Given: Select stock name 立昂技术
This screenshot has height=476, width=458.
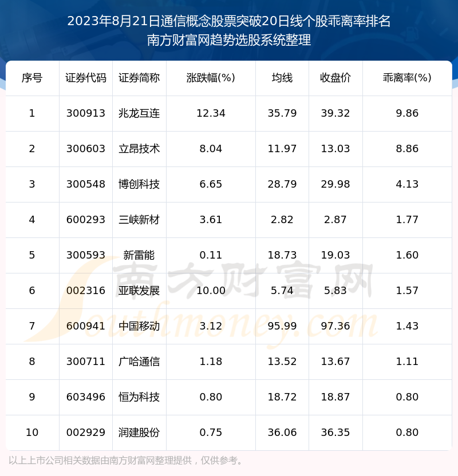Looking at the screenshot, I should tap(139, 149).
